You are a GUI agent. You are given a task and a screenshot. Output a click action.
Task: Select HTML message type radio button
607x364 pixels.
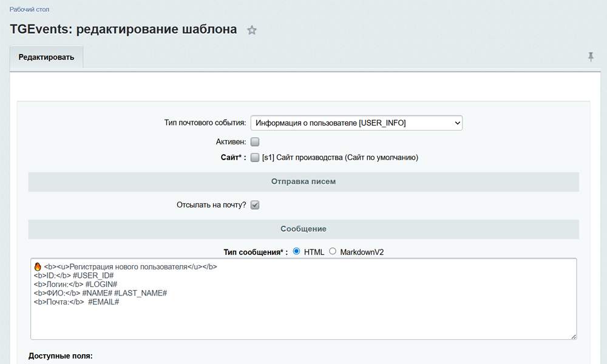pyautogui.click(x=297, y=252)
